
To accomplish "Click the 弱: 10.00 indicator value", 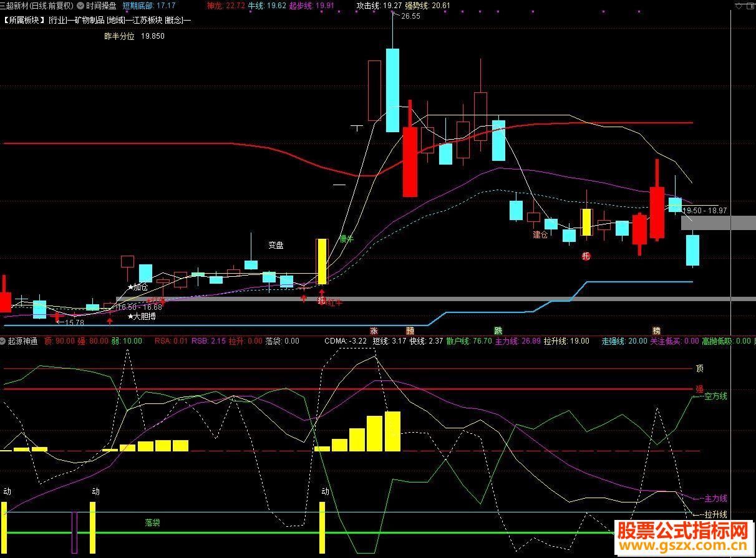I will [127, 341].
